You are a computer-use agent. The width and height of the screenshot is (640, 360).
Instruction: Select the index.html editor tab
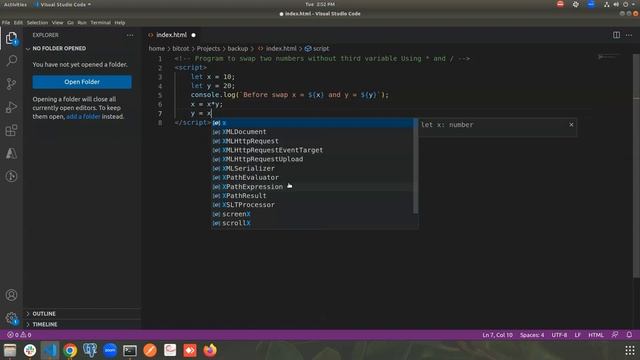click(x=171, y=35)
